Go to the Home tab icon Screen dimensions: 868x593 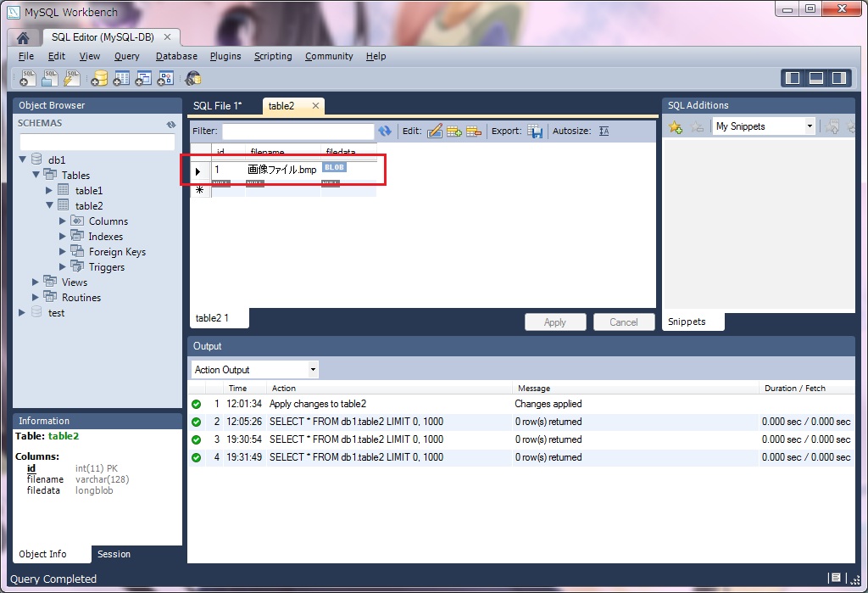pos(23,37)
